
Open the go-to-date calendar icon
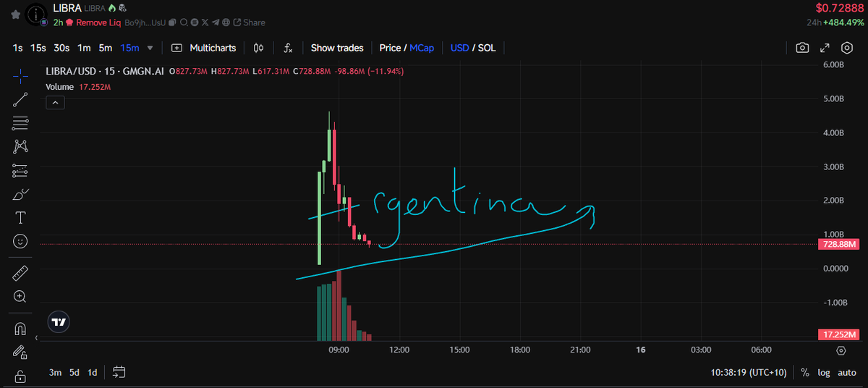(119, 372)
